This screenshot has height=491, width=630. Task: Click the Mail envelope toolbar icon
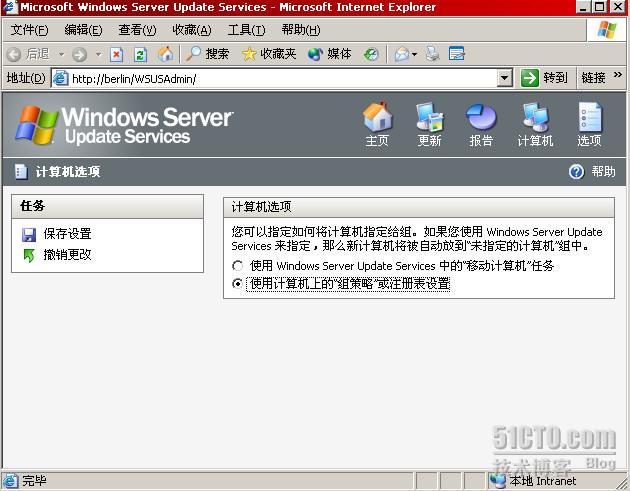401,54
